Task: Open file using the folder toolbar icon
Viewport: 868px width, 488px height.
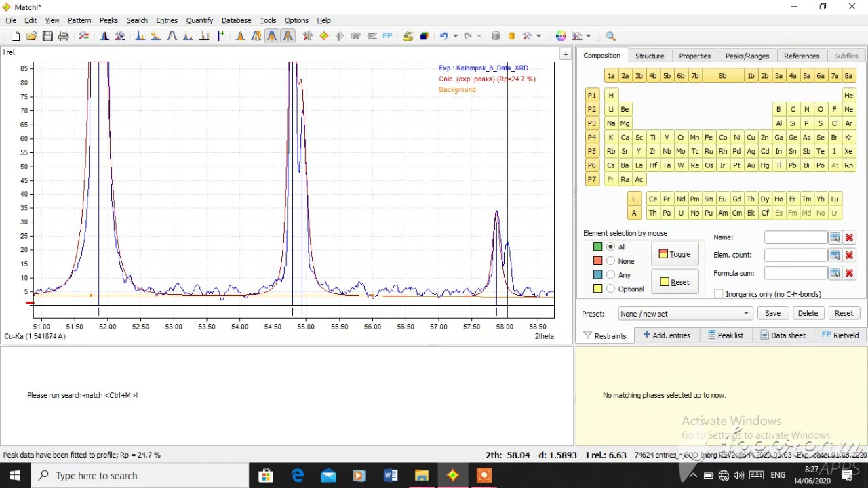Action: point(31,36)
